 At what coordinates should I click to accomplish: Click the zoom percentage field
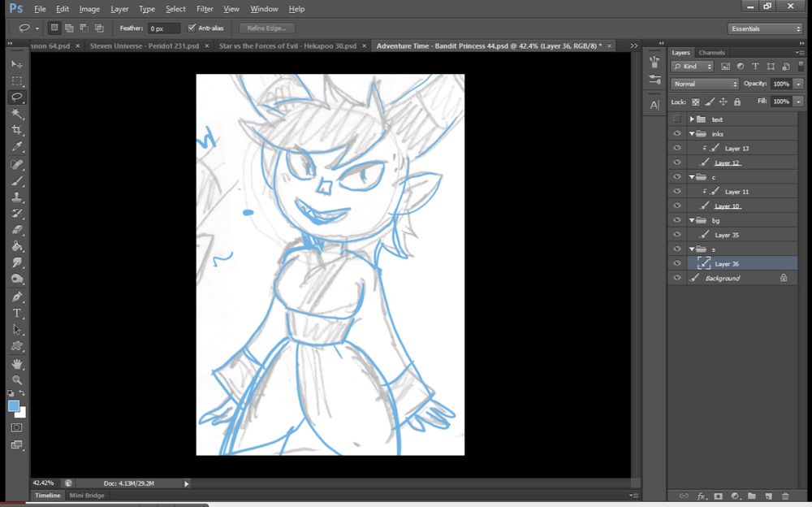[x=44, y=483]
